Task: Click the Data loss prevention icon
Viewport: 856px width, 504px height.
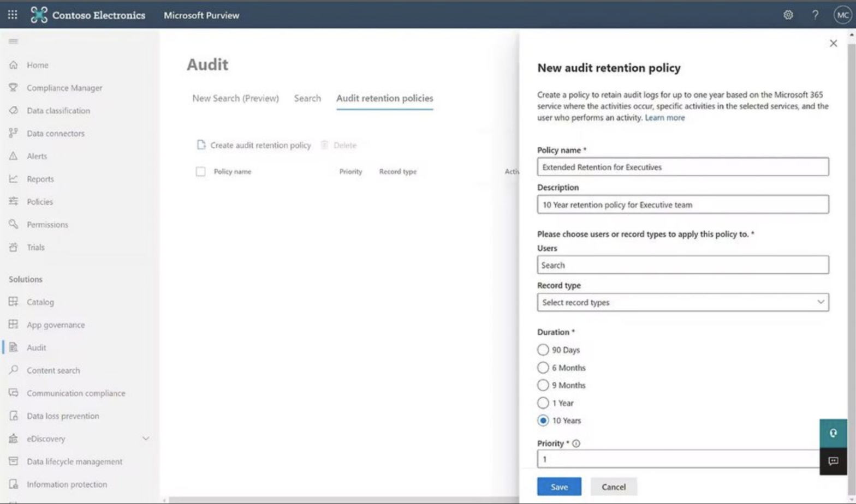Action: [x=13, y=416]
